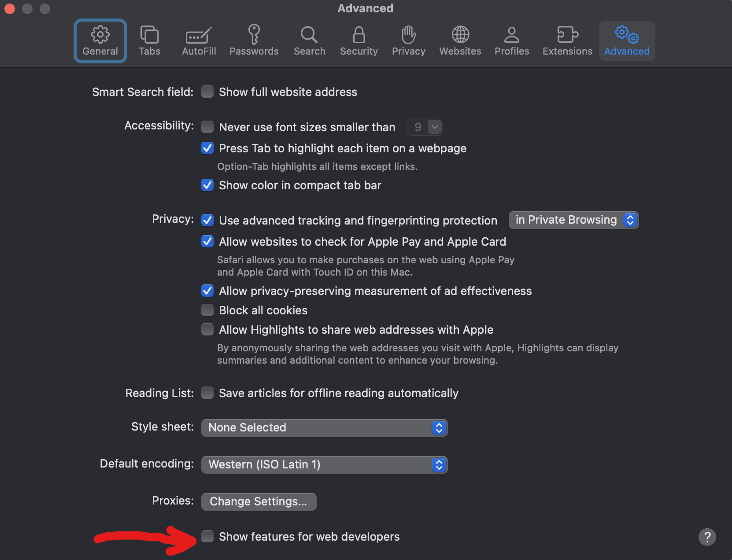This screenshot has width=732, height=560.
Task: Open the Search magnifier pane
Action: (309, 41)
